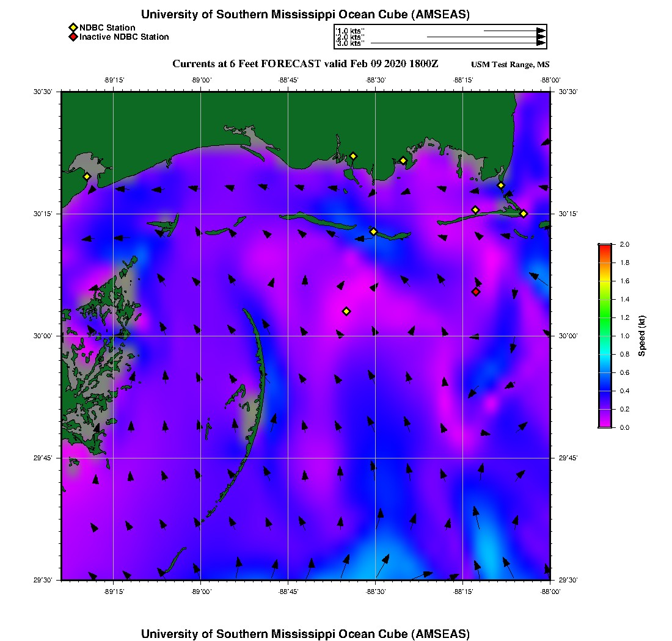Click the 'USM Test Range, MS' label
This screenshot has height=641, width=672.
[510, 65]
